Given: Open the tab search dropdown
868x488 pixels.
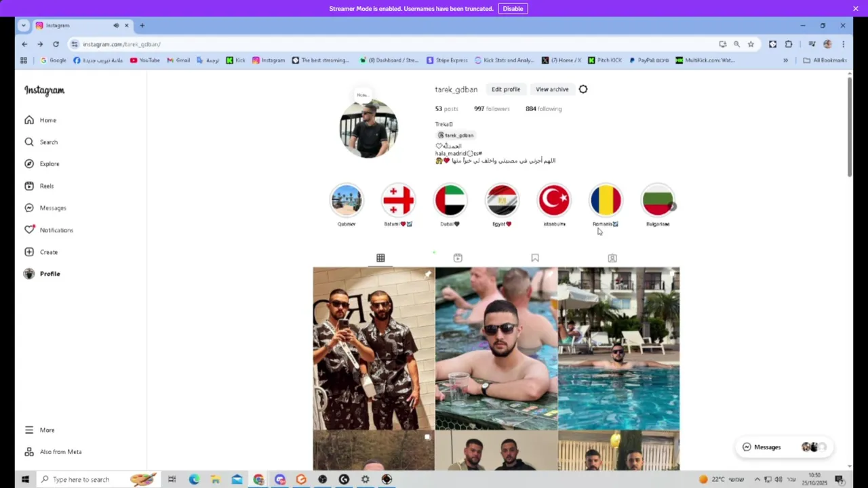Looking at the screenshot, I should click(x=23, y=25).
